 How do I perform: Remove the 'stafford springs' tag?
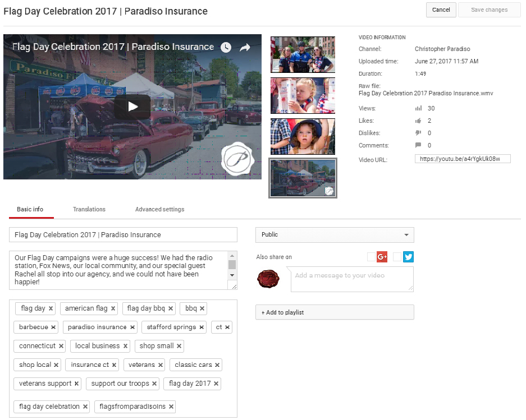tap(202, 327)
